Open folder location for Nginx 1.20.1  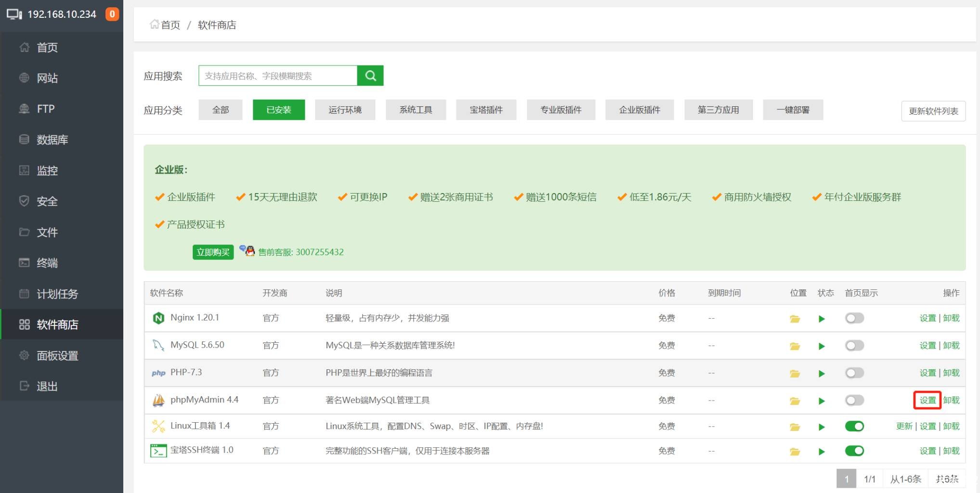pos(795,319)
